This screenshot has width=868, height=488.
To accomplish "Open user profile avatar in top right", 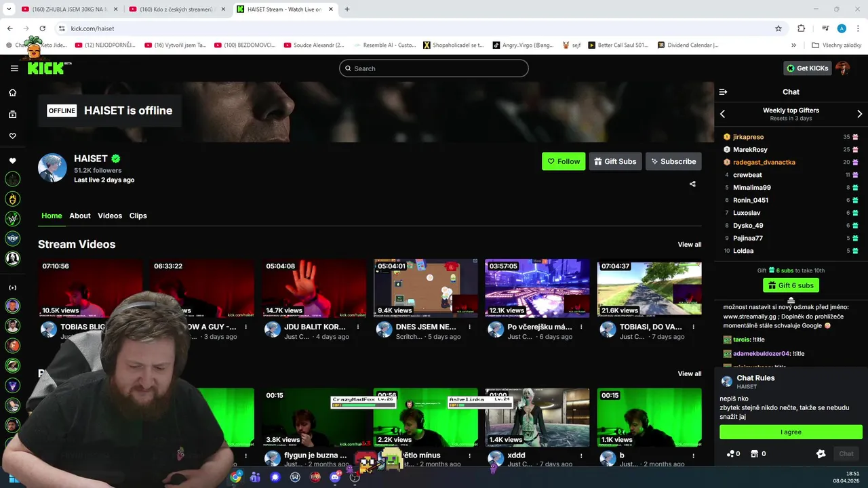I will [x=842, y=68].
